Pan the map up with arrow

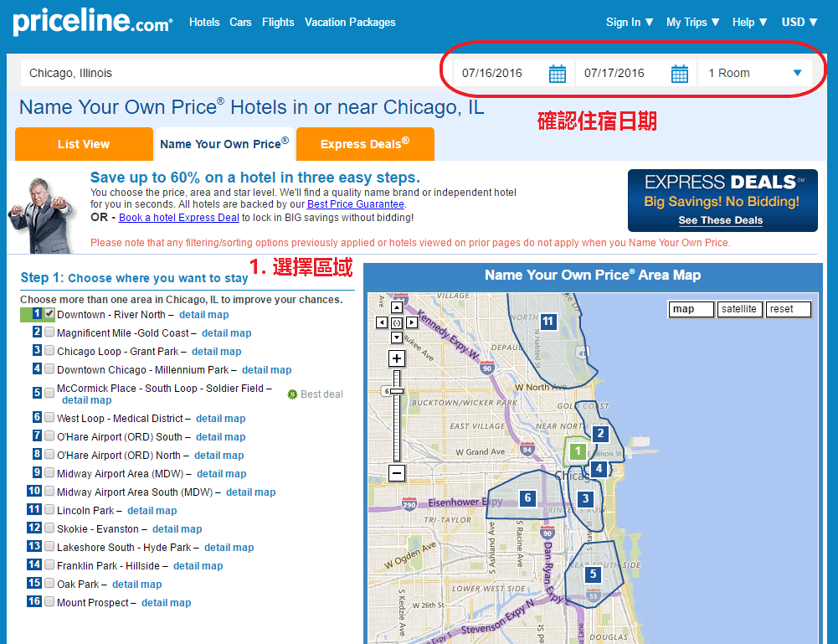(397, 308)
